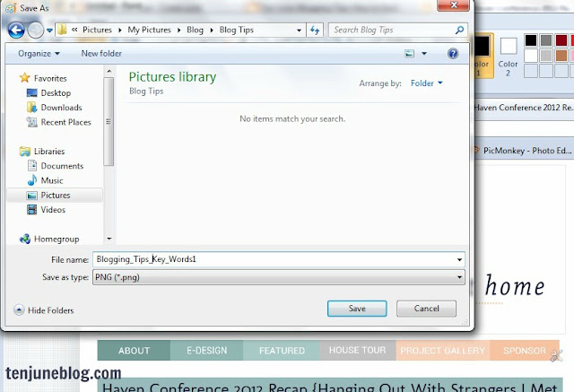Select the Haven Conference 2012 browser tab
The height and width of the screenshot is (392, 574).
524,108
